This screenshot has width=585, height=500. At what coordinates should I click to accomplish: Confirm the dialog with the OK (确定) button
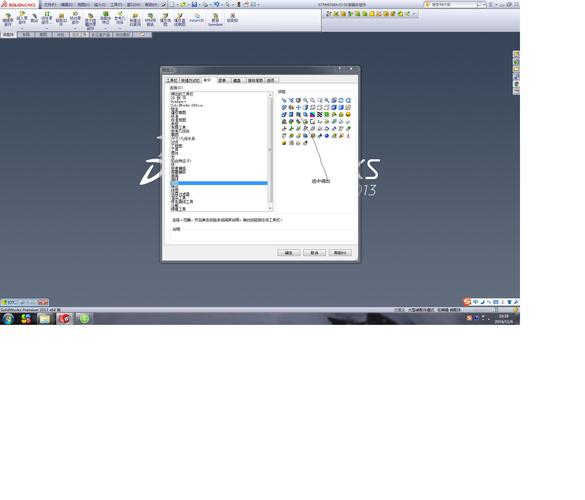(x=289, y=253)
